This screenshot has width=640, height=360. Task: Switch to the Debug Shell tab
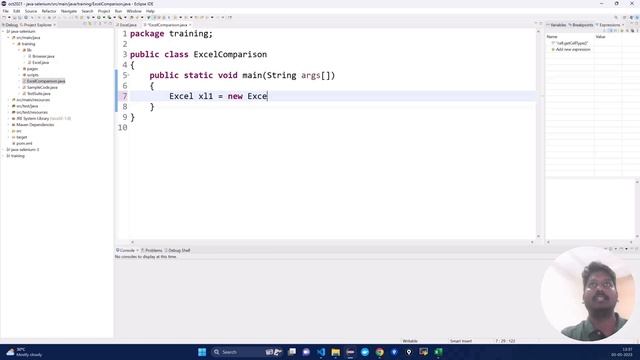pyautogui.click(x=178, y=250)
